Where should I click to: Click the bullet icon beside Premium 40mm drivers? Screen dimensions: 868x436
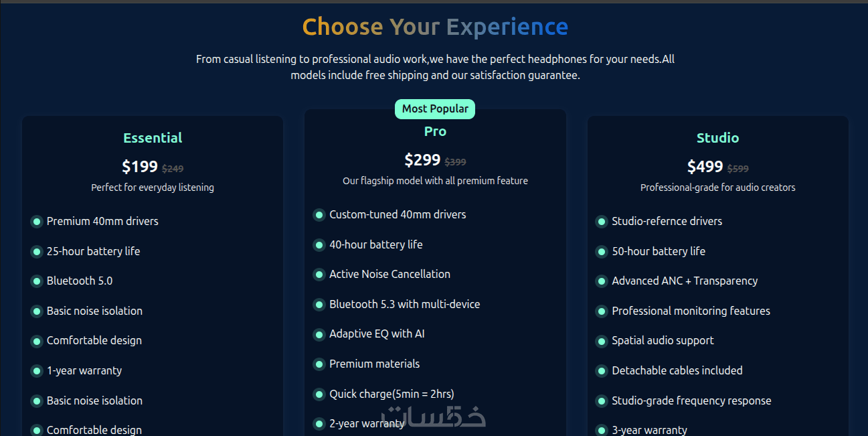point(37,222)
